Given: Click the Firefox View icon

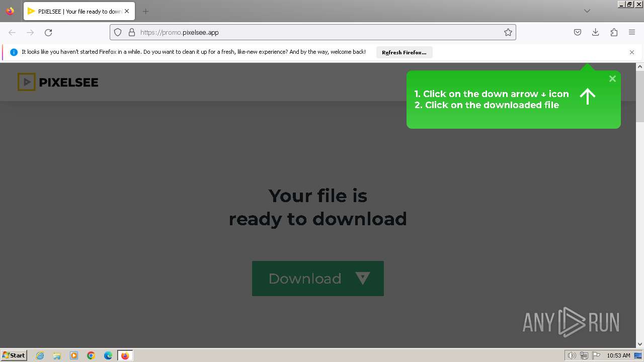Looking at the screenshot, I should [x=10, y=11].
